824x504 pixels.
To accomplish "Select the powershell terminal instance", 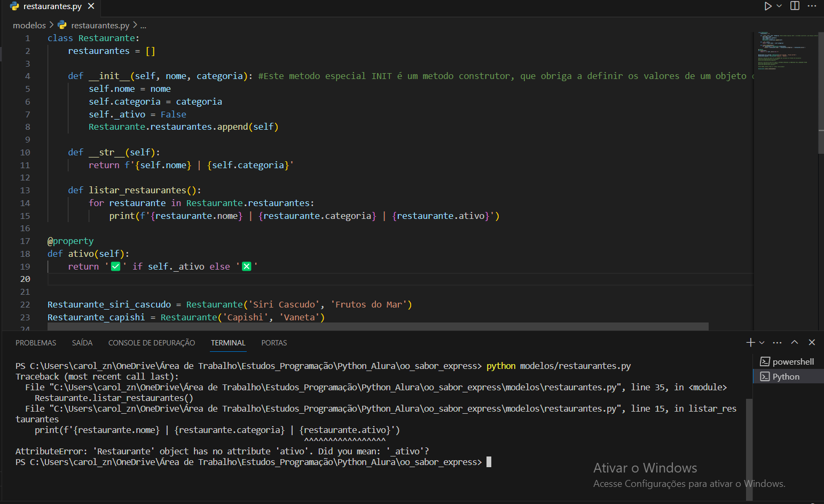I will coord(788,361).
